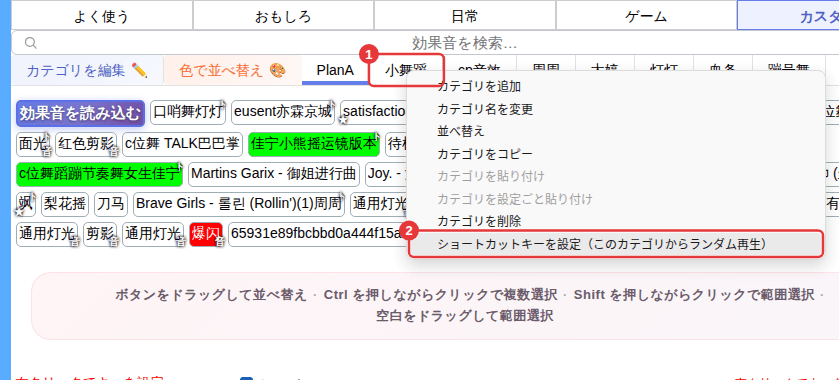Open the よく使う tab
Viewport: 839px width, 380px height.
click(x=102, y=17)
